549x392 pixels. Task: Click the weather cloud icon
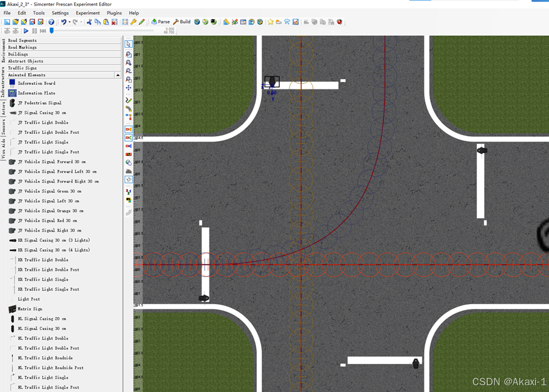click(x=279, y=22)
